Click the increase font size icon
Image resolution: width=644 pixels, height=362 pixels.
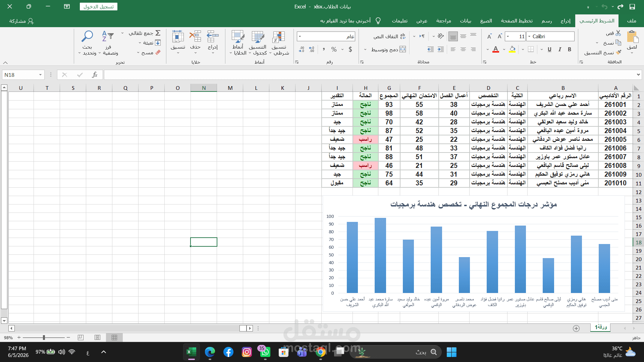click(x=500, y=36)
